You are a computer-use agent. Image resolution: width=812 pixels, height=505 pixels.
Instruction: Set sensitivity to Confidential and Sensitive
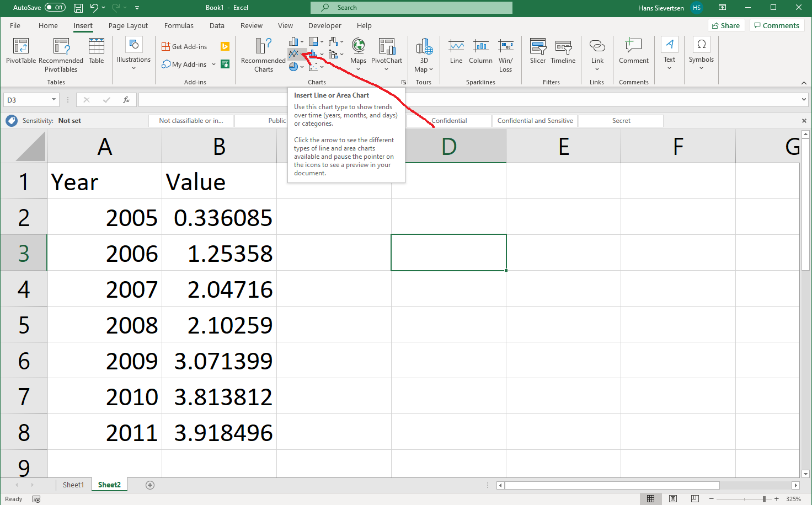[x=535, y=121]
